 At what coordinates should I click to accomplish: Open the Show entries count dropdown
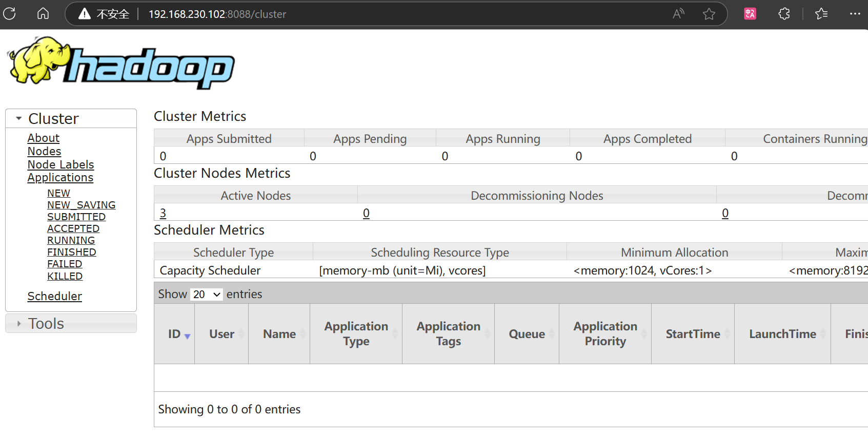click(x=207, y=295)
